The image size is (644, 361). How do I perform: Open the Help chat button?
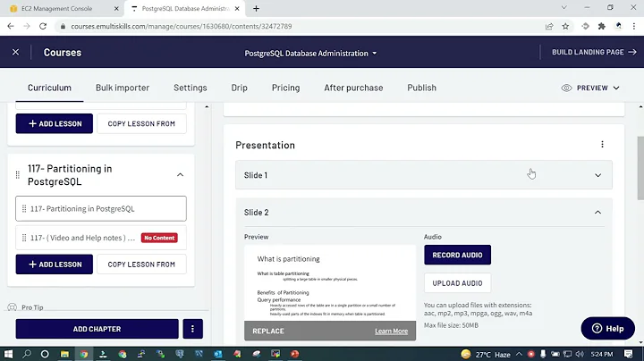click(608, 329)
